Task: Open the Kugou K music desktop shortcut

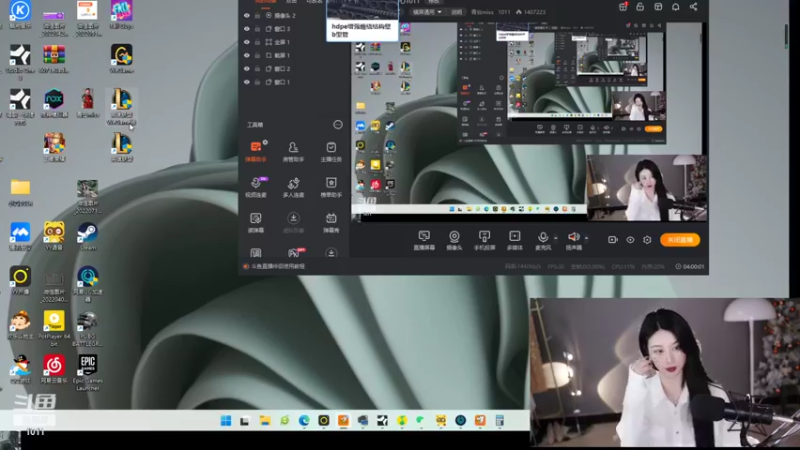Action: point(20,14)
